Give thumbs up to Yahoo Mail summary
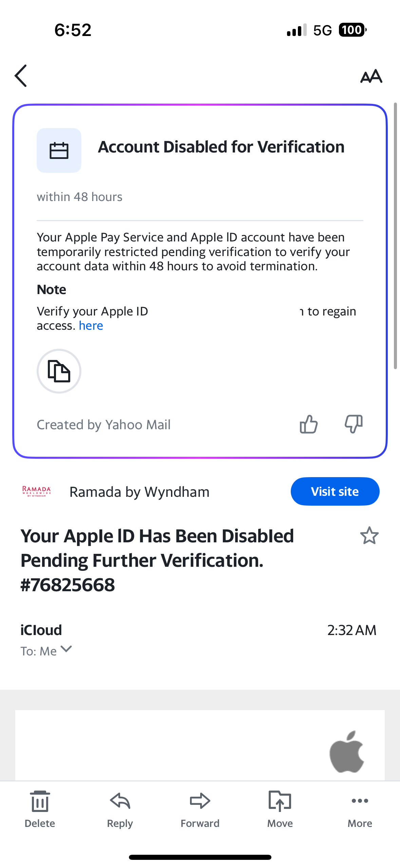The image size is (400, 868). click(x=308, y=424)
